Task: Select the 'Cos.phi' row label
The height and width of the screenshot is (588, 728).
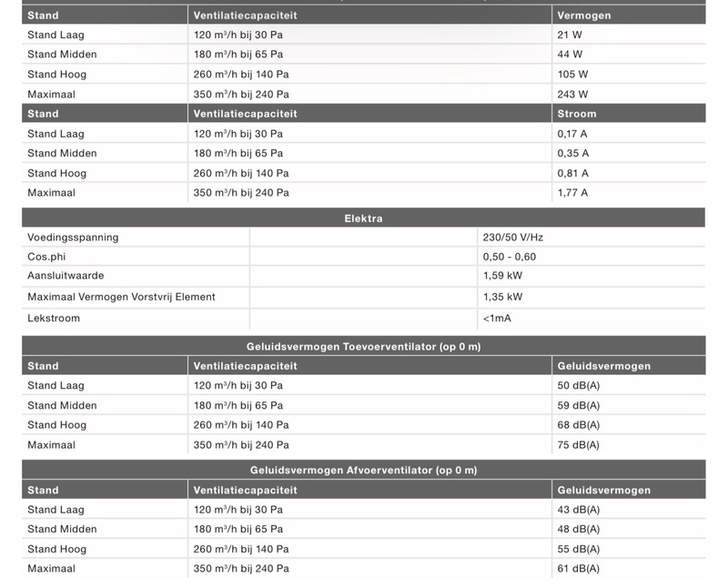Action: [x=45, y=257]
